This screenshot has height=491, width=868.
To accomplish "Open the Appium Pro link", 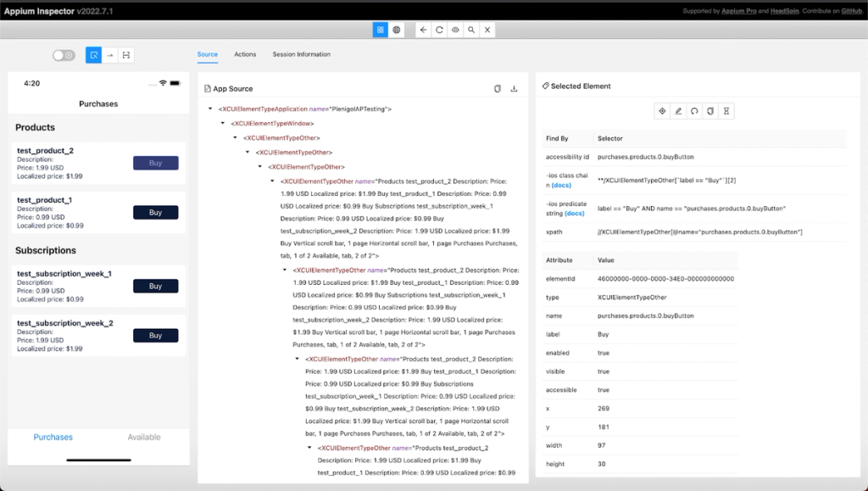I will (x=738, y=11).
